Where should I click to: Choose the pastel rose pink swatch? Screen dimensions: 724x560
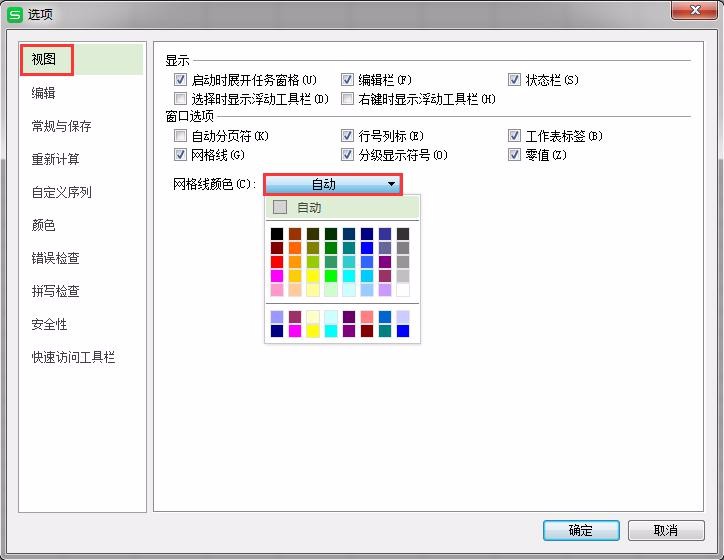277,290
